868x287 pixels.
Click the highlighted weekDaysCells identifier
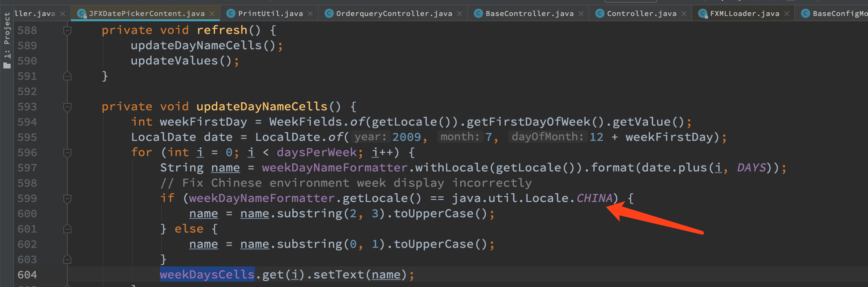click(x=207, y=274)
